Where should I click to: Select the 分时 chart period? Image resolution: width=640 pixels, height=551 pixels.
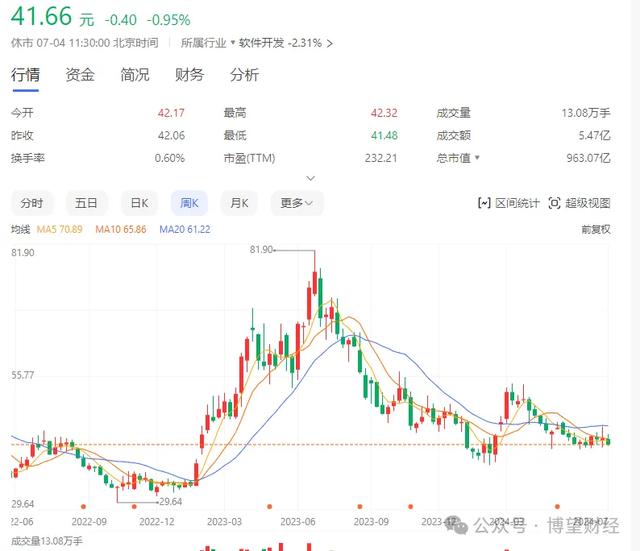pyautogui.click(x=32, y=203)
